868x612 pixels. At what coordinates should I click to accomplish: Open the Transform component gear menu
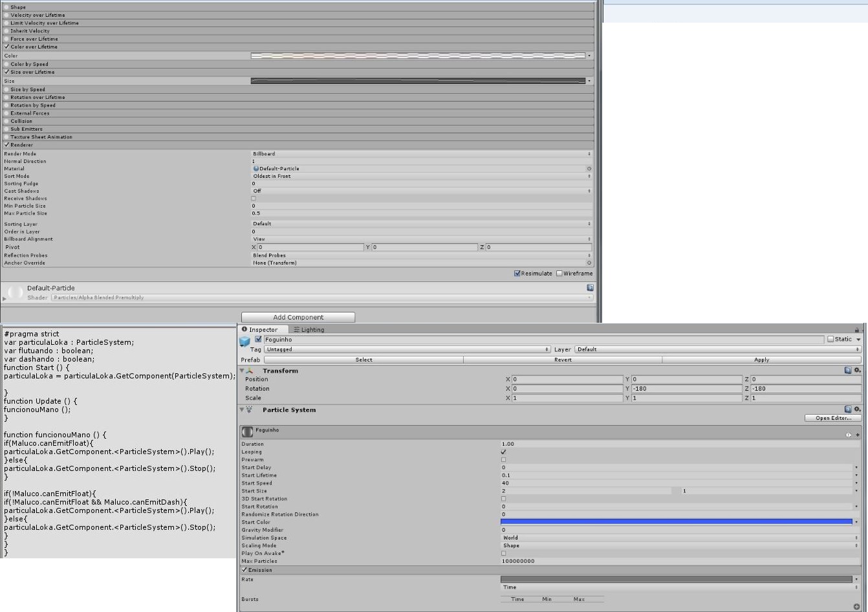857,371
